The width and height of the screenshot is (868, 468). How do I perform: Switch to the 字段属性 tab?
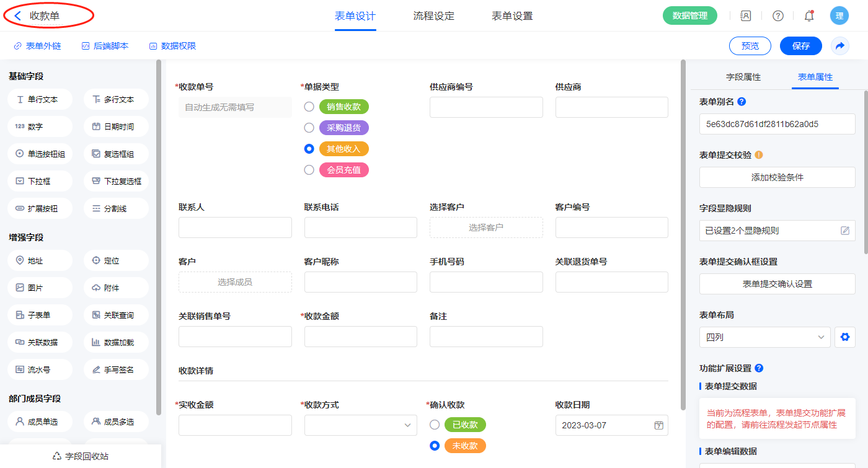tap(743, 77)
